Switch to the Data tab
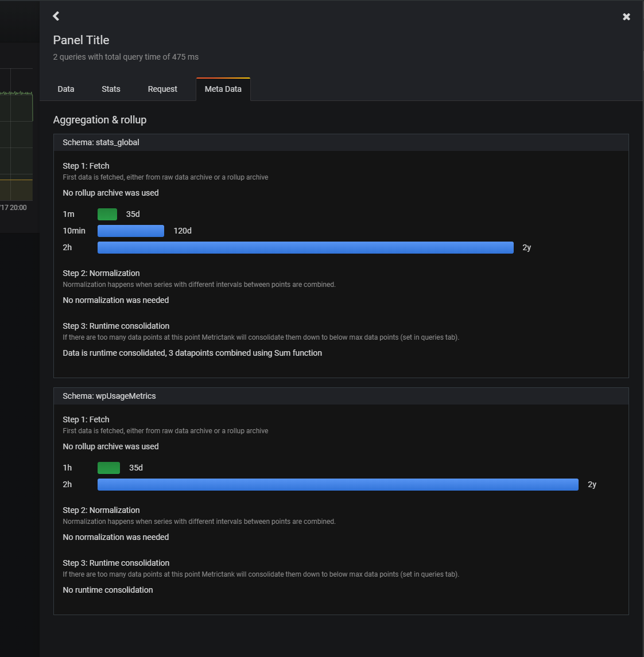 coord(66,89)
